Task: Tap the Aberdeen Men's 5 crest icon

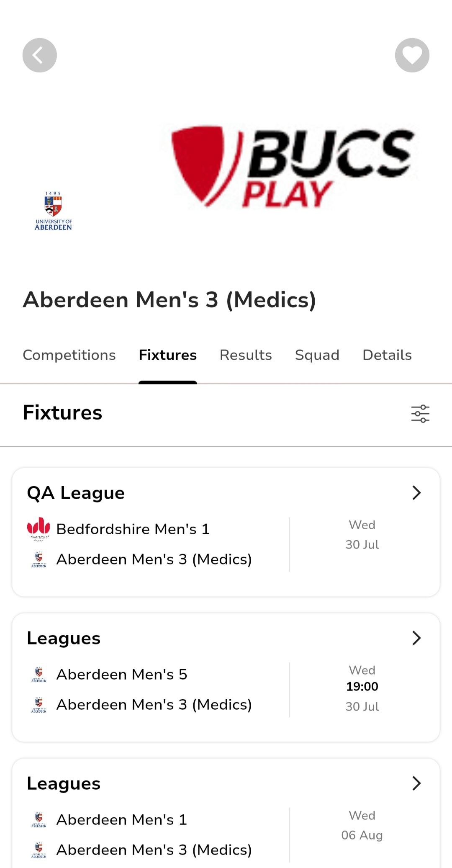Action: pyautogui.click(x=39, y=675)
